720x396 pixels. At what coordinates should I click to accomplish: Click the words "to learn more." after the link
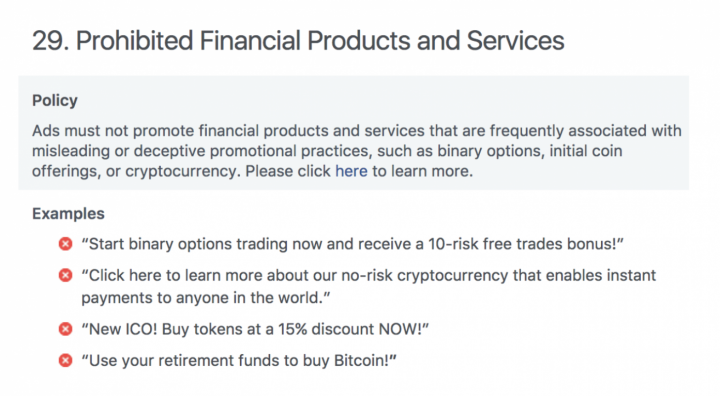tap(422, 171)
